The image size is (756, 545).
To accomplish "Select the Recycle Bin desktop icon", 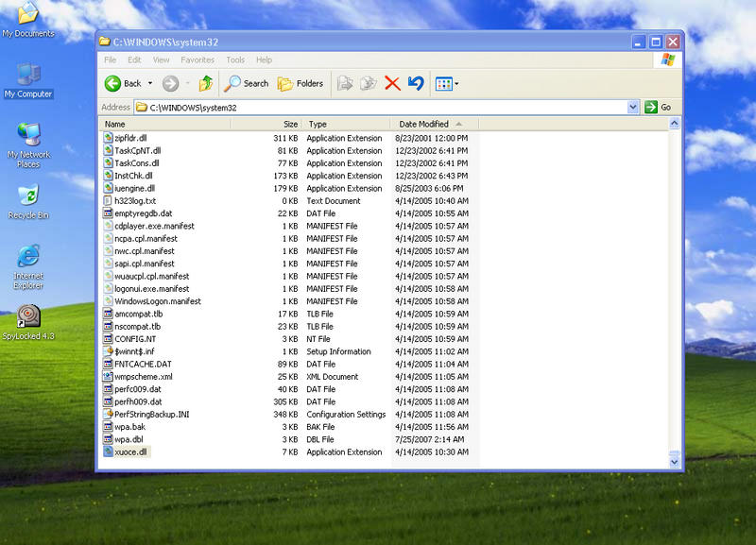I will tap(28, 202).
